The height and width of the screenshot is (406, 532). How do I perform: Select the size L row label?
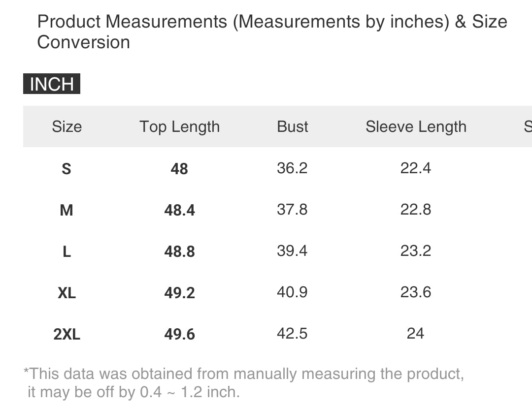[66, 251]
